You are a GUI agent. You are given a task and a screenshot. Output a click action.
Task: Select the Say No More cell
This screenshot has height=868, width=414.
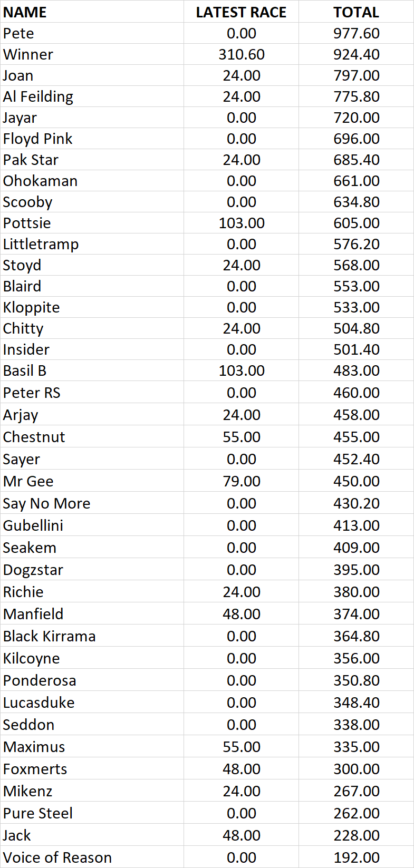(92, 503)
